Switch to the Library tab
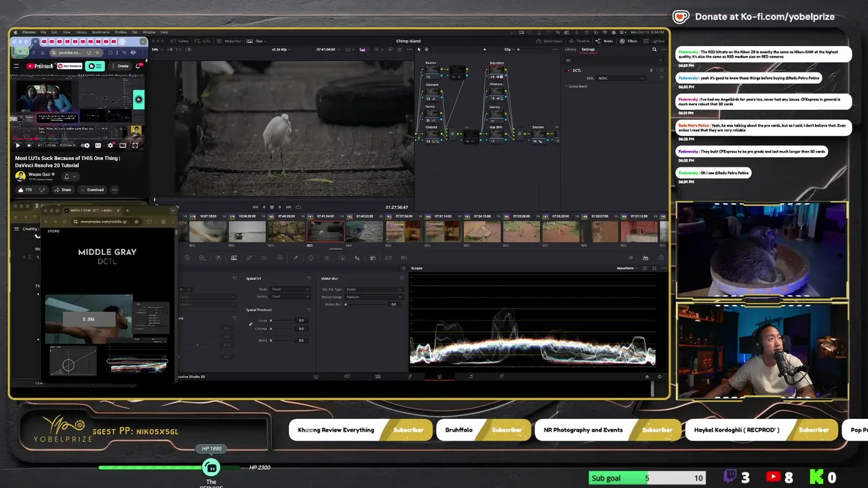Screen dimensions: 868x488 pyautogui.click(x=570, y=49)
